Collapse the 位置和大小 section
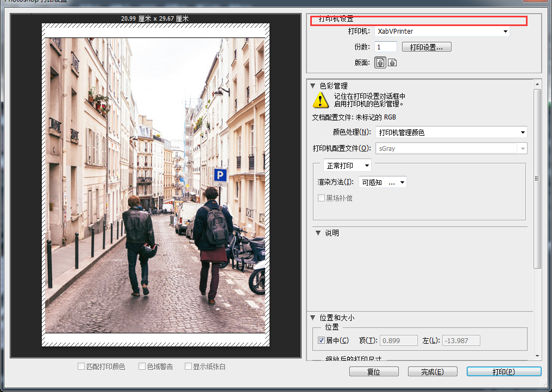552x392 pixels. click(x=312, y=318)
